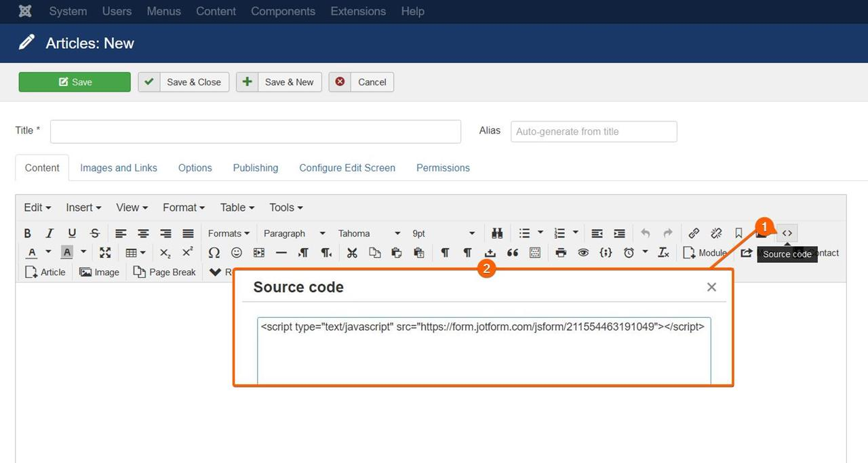Open the Formats dropdown
Image resolution: width=868 pixels, height=463 pixels.
coord(228,233)
